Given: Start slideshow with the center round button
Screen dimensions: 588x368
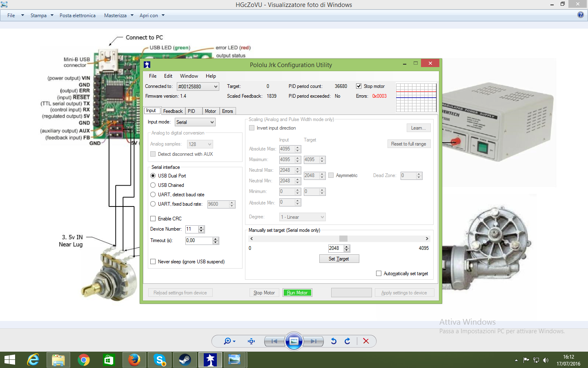Looking at the screenshot, I should point(294,341).
